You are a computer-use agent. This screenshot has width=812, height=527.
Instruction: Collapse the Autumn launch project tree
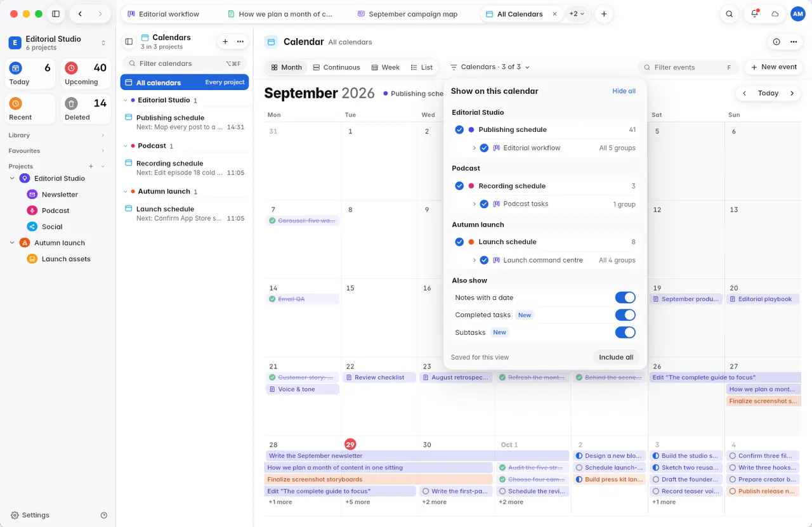coord(12,243)
